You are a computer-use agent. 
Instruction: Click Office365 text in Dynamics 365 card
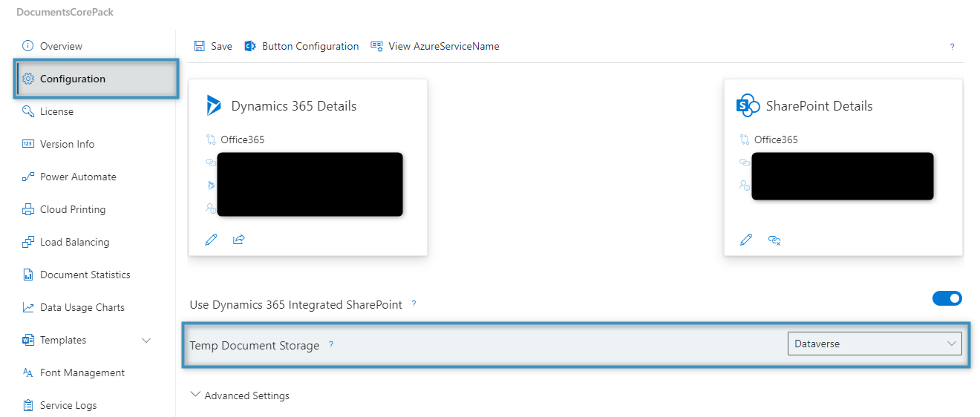pyautogui.click(x=243, y=139)
